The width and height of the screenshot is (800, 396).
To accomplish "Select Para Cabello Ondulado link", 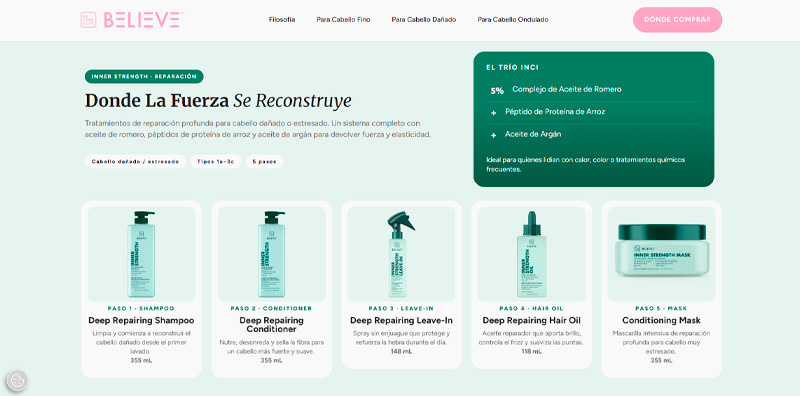I will pos(513,20).
